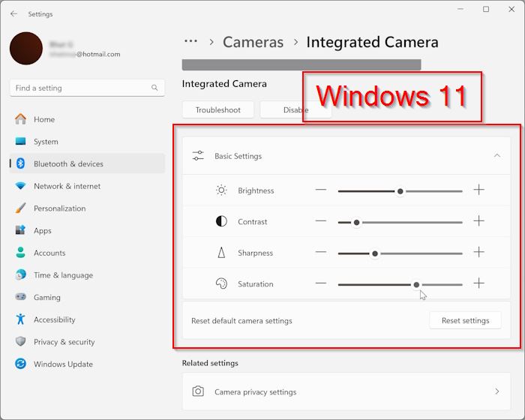This screenshot has height=420, width=525.
Task: Click the Contrast half-circle icon
Action: [x=221, y=221]
